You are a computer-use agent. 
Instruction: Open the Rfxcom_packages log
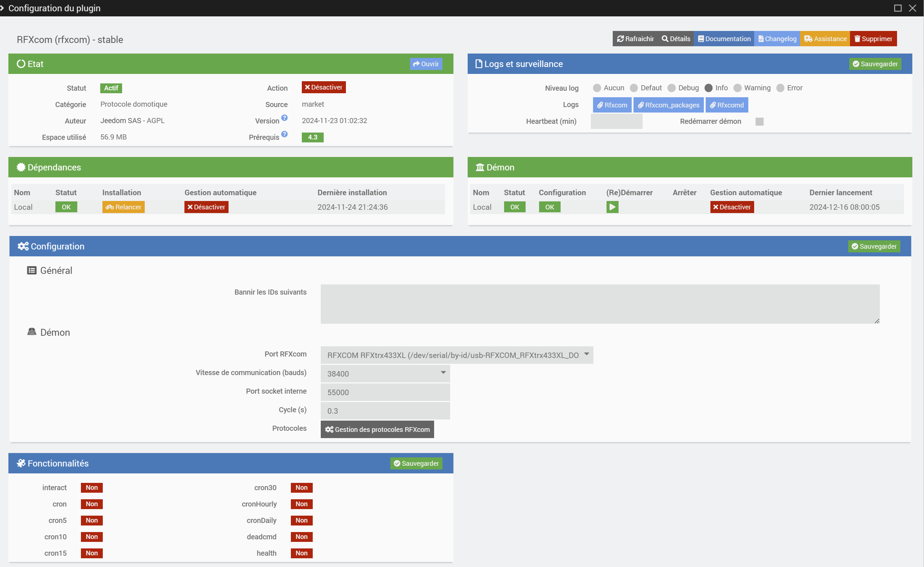[x=668, y=105]
